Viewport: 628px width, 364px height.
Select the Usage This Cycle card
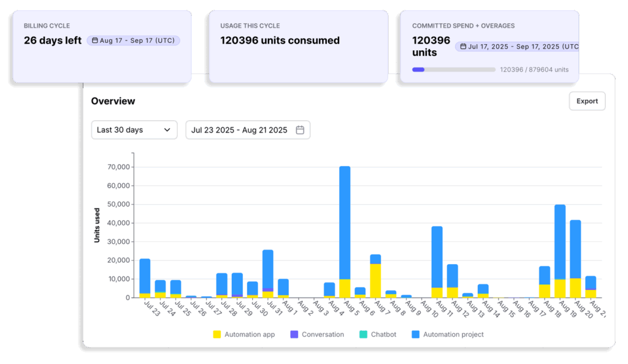299,46
